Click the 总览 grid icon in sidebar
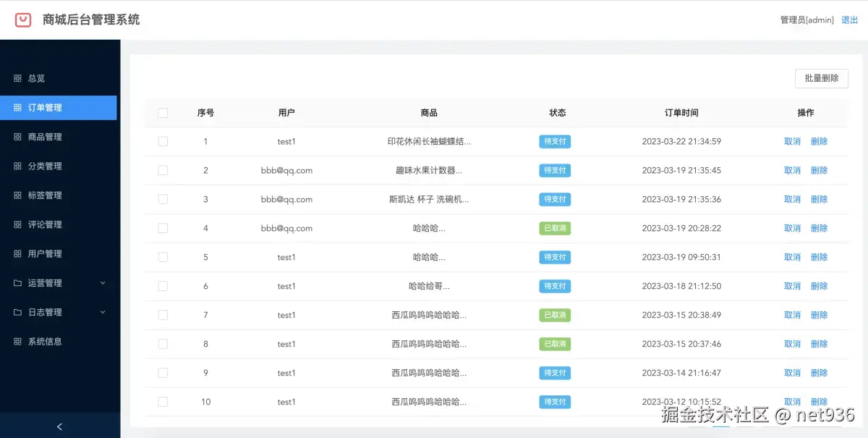The width and height of the screenshot is (868, 438). click(x=17, y=78)
